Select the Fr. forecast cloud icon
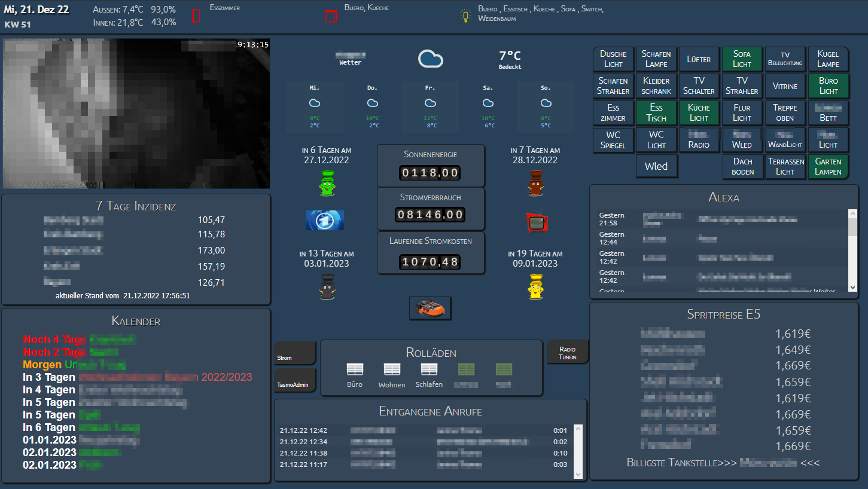This screenshot has width=868, height=489. pos(430,103)
